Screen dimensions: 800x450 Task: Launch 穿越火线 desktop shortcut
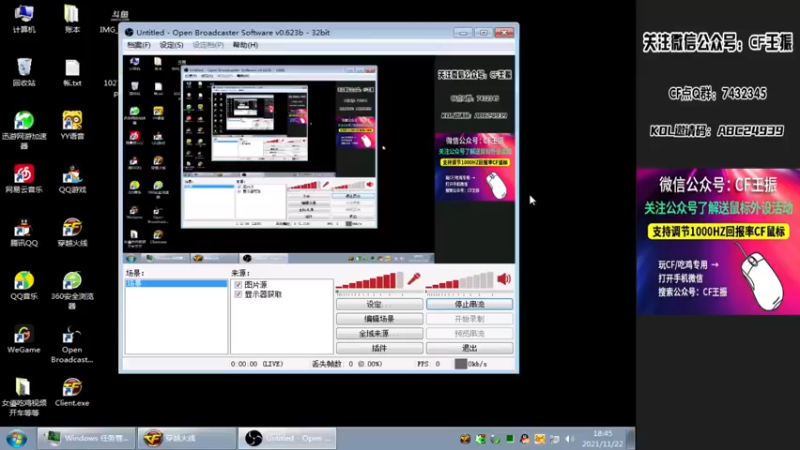tap(72, 233)
